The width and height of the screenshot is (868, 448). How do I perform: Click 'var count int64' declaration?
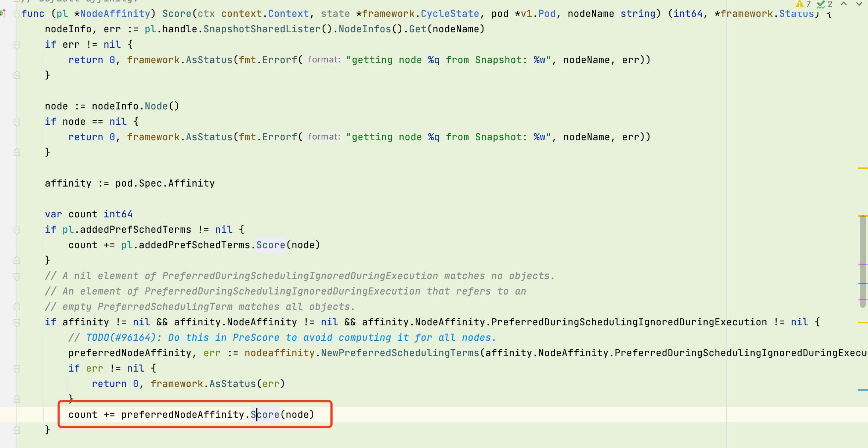[x=88, y=214]
